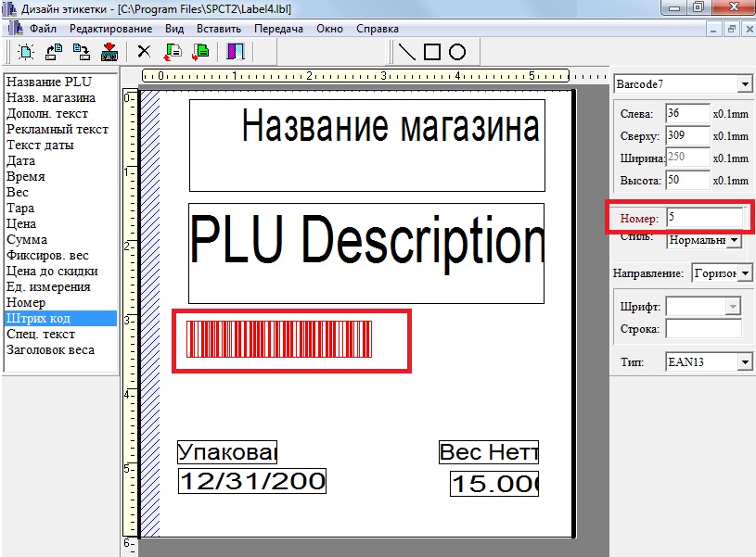Expand the Тип EAN13 dropdown
The image size is (756, 557).
click(x=744, y=361)
